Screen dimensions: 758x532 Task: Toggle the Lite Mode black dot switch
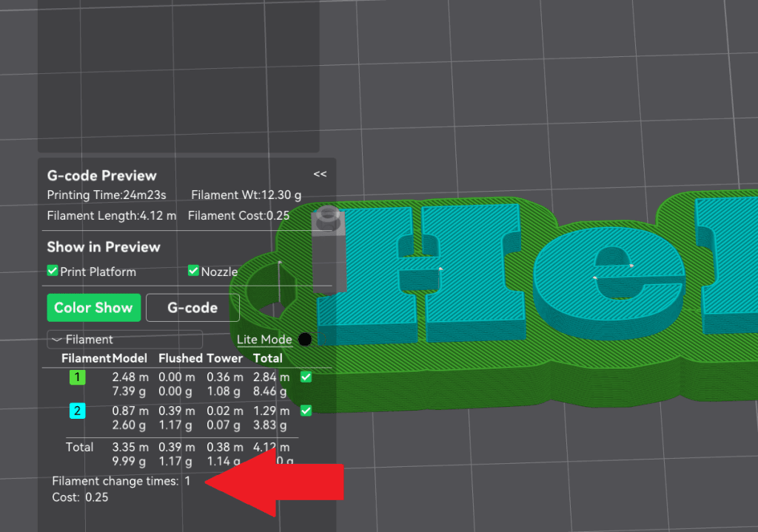(x=304, y=340)
